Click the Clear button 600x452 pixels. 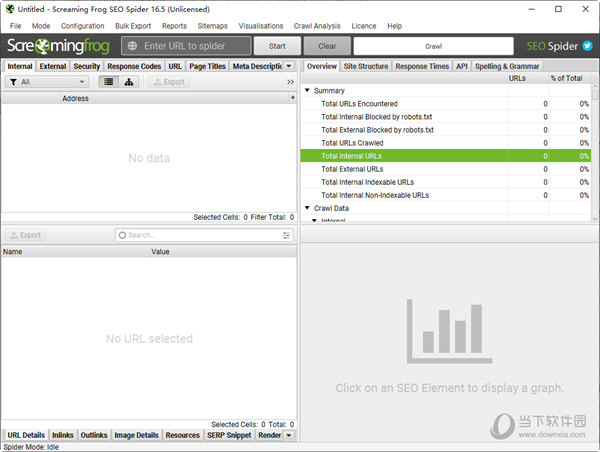click(327, 46)
